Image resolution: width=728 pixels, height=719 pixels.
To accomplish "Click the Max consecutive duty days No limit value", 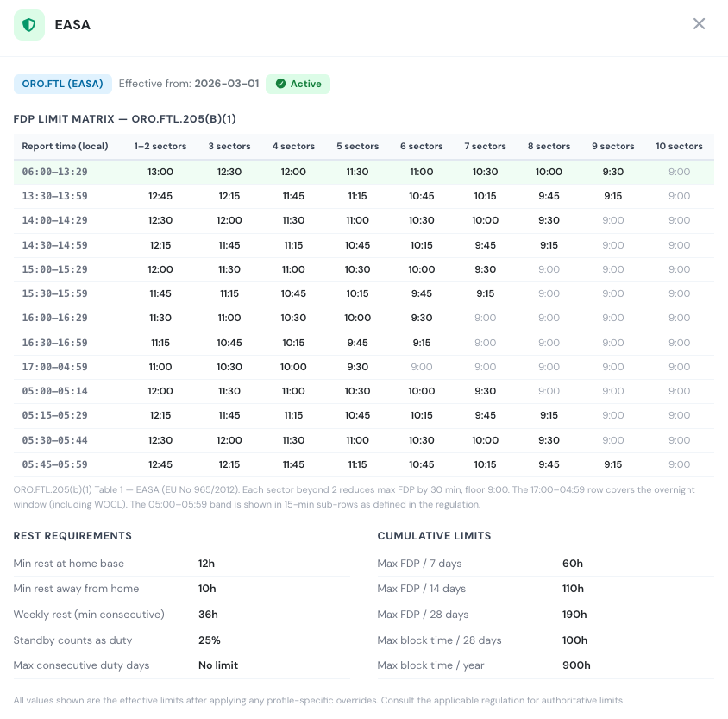I will (218, 665).
